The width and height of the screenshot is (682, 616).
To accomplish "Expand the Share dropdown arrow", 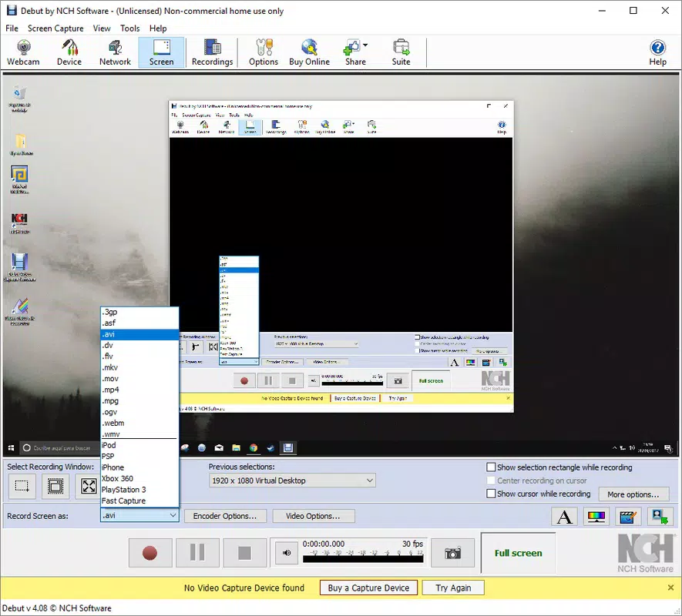I will pyautogui.click(x=365, y=45).
